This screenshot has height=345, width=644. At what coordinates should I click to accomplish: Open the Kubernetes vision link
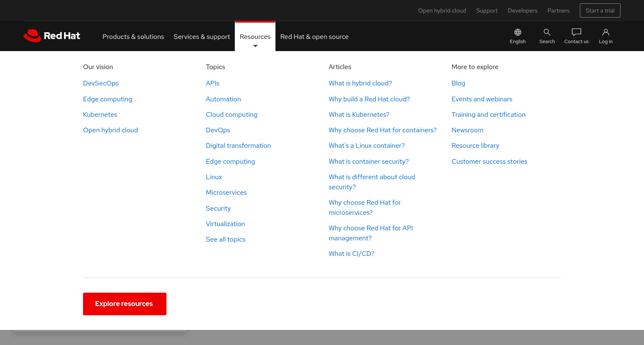100,115
